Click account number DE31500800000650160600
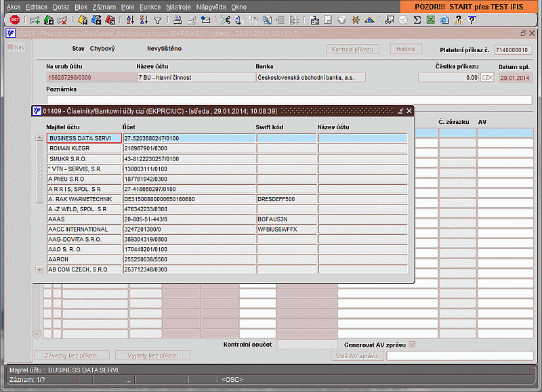542x392 pixels. click(x=189, y=199)
